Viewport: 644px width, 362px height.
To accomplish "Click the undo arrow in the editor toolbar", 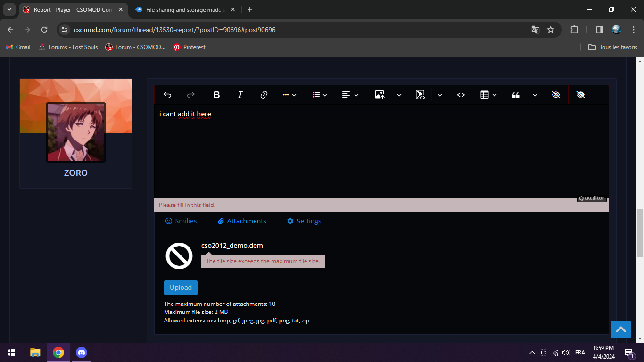I will tap(167, 95).
